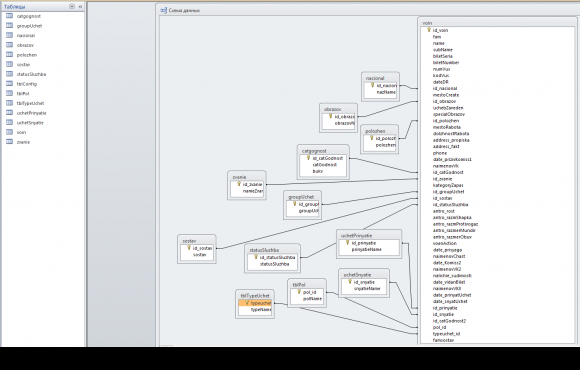
Task: Open the Таблицы navigation pane dropdown menu
Action: coord(72,6)
